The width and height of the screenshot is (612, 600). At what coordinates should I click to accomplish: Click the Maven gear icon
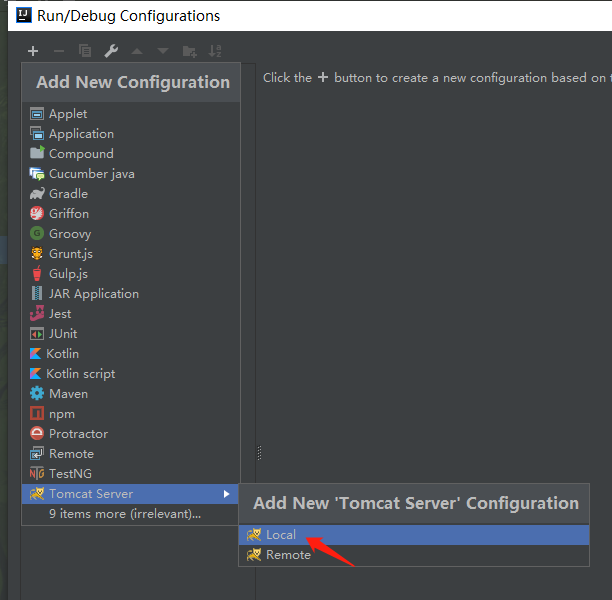click(x=37, y=393)
